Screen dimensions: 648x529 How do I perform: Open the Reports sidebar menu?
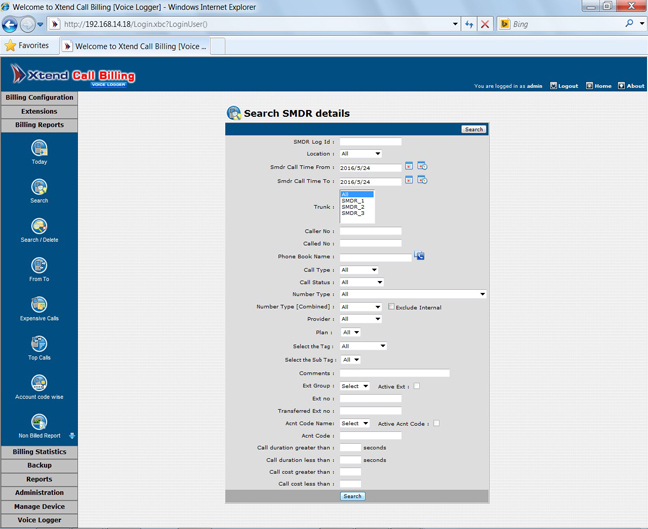[39, 479]
